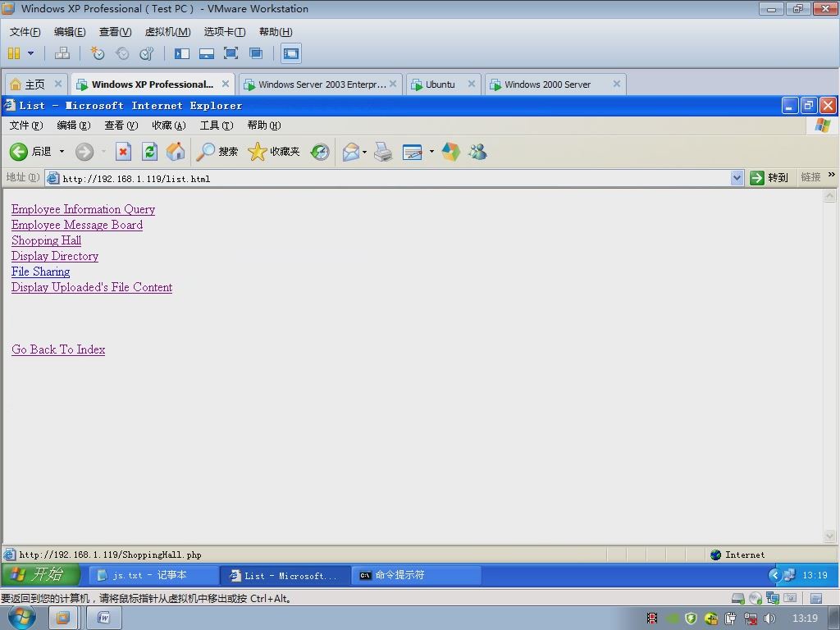Screen dimensions: 840x630
Task: Close the Ubuntu tab
Action: [x=472, y=84]
